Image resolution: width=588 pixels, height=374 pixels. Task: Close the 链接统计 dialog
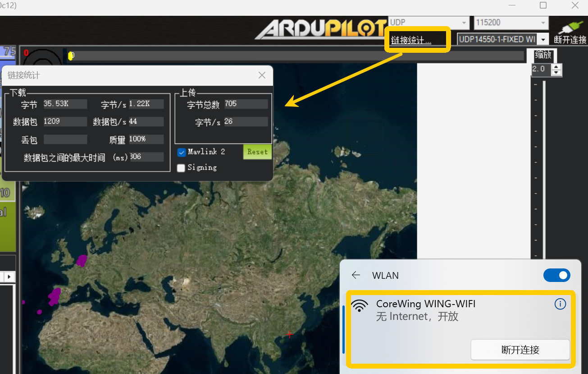click(262, 75)
